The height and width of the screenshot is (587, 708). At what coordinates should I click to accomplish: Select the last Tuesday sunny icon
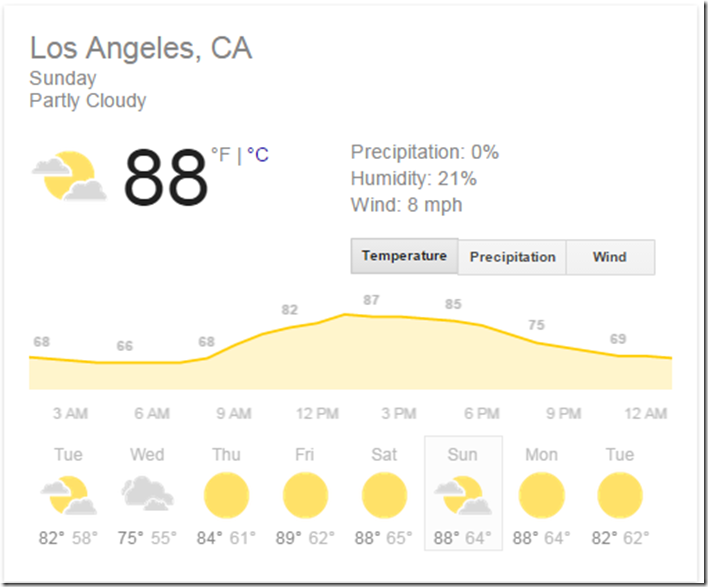point(620,495)
